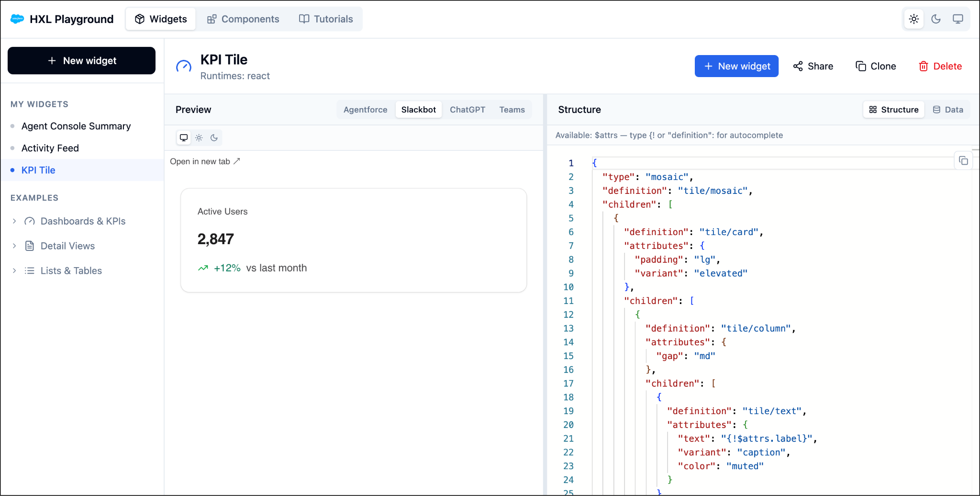This screenshot has width=980, height=496.
Task: Click the "tile/card" definition value in code
Action: coord(729,232)
